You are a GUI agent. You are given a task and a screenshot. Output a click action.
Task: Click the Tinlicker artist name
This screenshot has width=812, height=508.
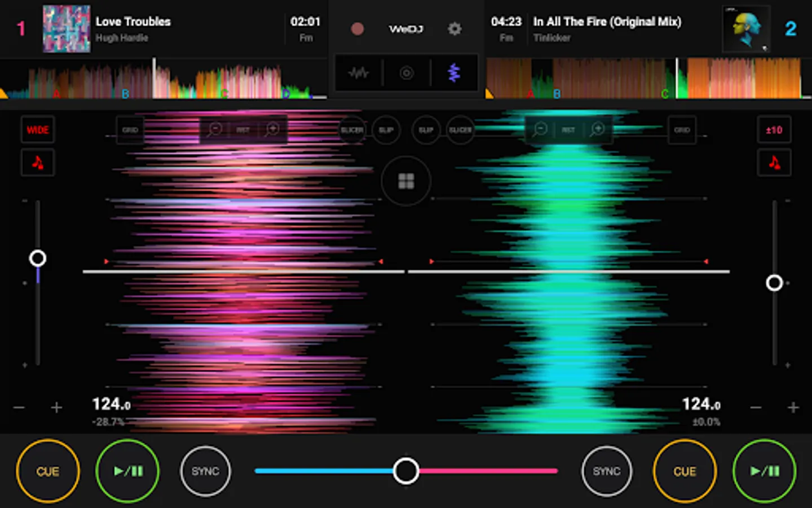click(552, 38)
